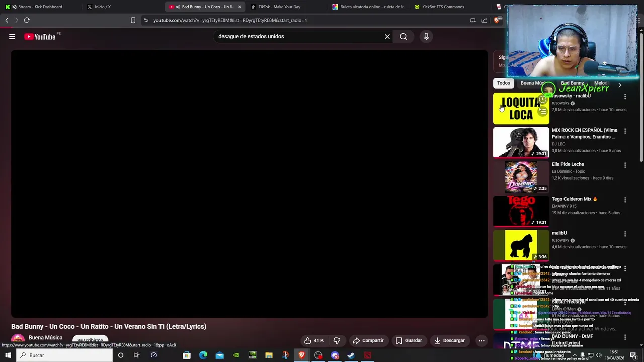Viewport: 644px width, 362px height.
Task: Open the YouTube hamburger guide menu
Action: (x=12, y=37)
